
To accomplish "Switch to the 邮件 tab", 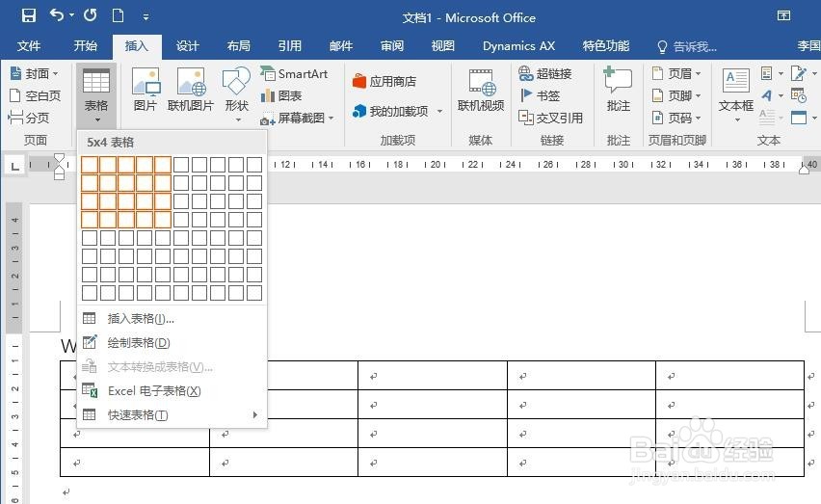I will pos(341,46).
